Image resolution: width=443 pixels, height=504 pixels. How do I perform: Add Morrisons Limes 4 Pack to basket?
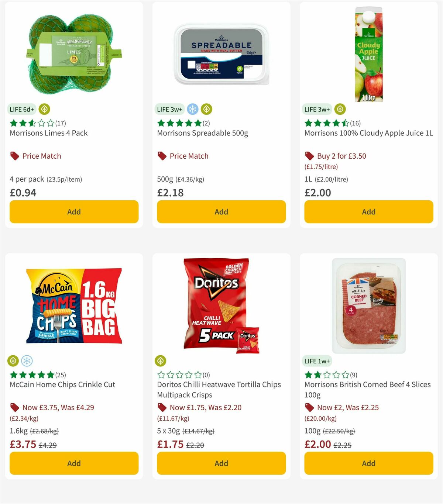point(74,212)
